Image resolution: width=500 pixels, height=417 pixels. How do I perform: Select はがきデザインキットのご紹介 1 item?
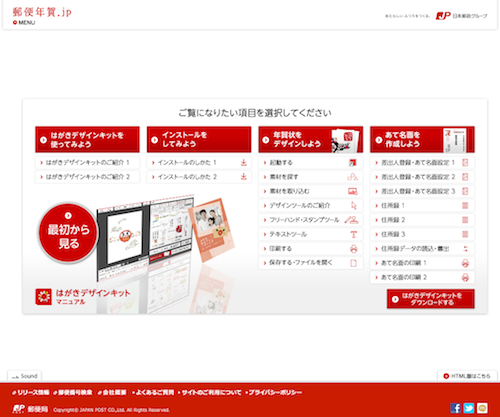87,163
